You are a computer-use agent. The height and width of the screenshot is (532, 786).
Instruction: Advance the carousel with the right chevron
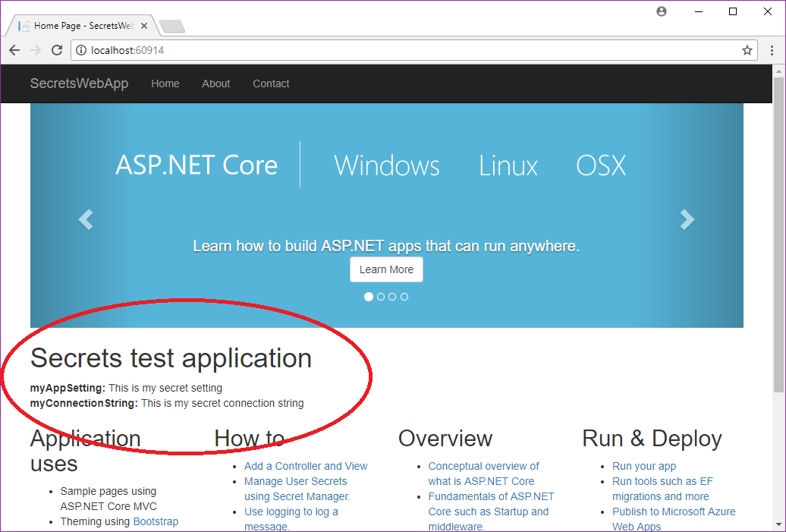[687, 219]
